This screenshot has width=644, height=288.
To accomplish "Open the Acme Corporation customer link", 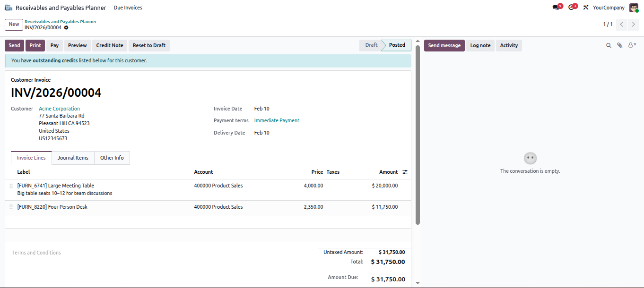I will pyautogui.click(x=59, y=109).
